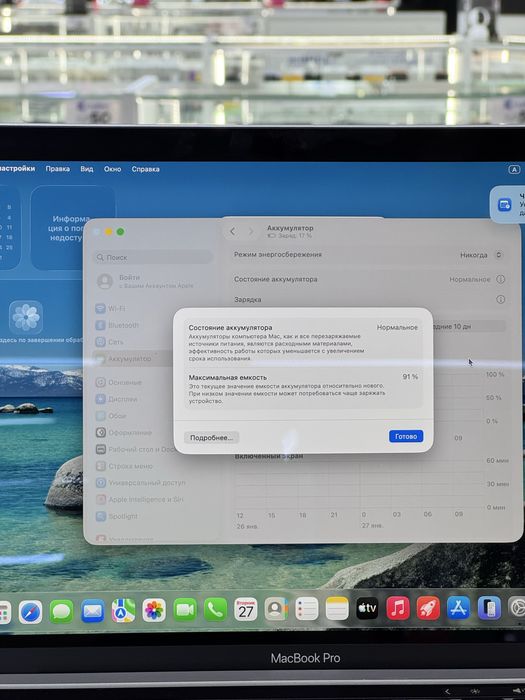Launch Apple TV from the Dock

point(367,608)
